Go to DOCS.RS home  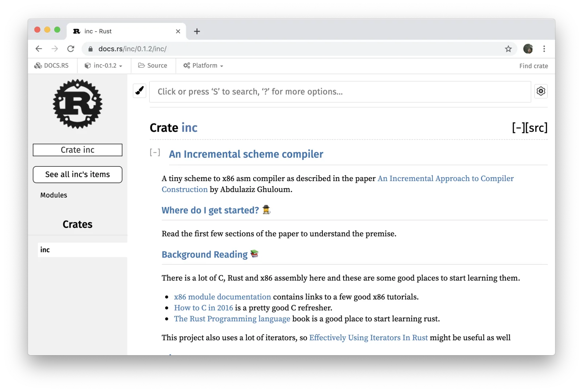pyautogui.click(x=52, y=66)
